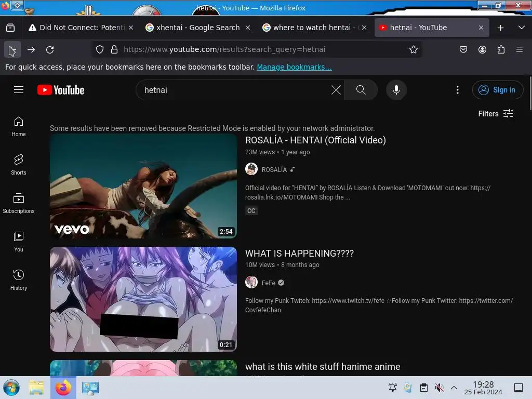532x399 pixels.
Task: Clear the YouTube search box text
Action: 336,90
